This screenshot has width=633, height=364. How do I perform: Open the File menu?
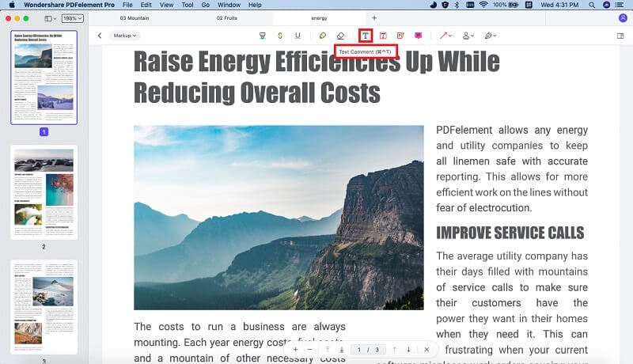pos(127,5)
